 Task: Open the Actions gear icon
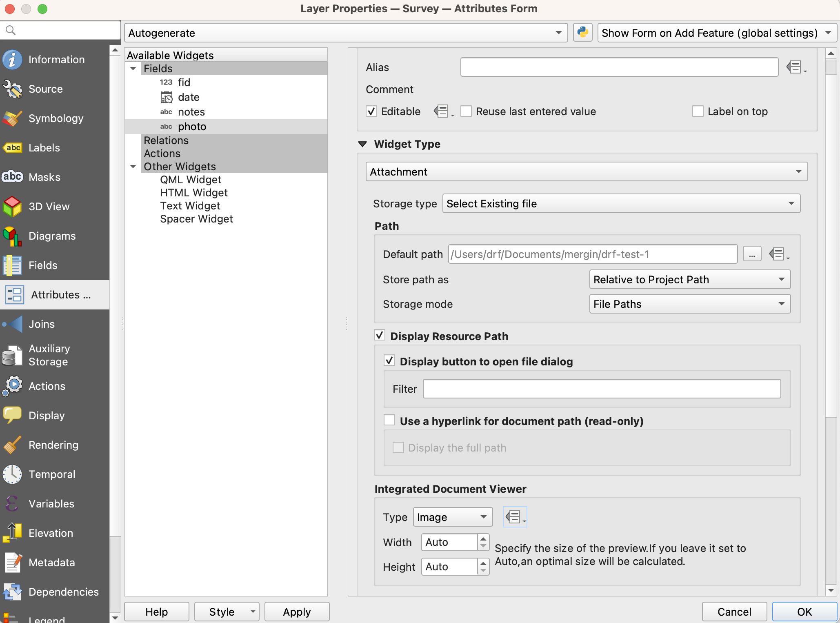[12, 386]
